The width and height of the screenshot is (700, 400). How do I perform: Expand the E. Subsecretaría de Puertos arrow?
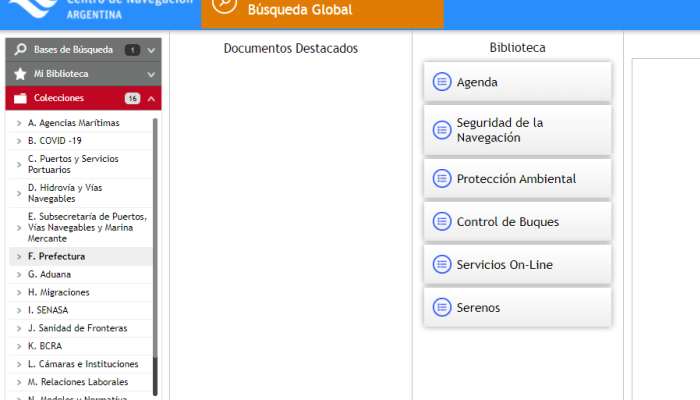(x=19, y=228)
